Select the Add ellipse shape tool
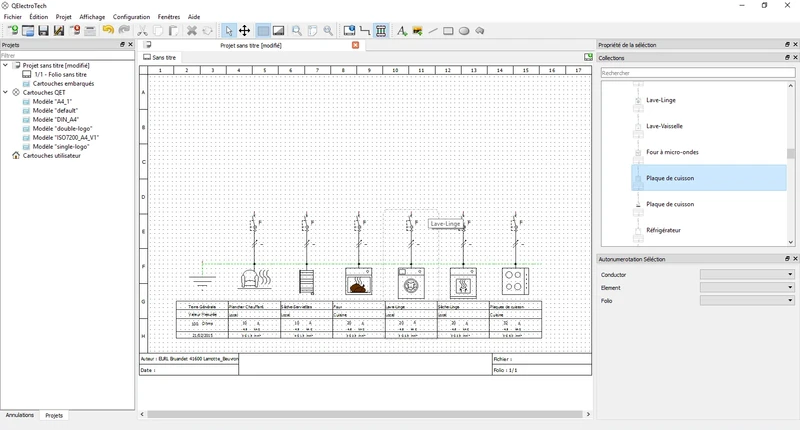The image size is (800, 430). click(x=464, y=31)
